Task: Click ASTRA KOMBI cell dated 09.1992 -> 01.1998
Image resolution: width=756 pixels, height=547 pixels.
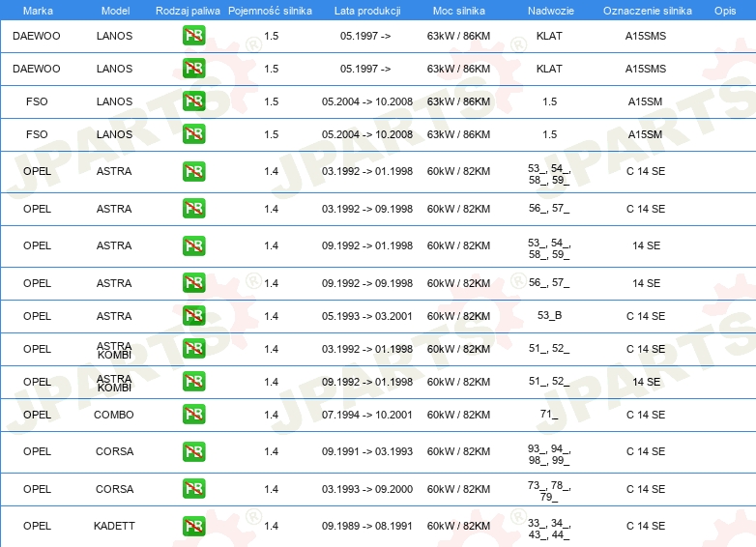Action: point(114,383)
